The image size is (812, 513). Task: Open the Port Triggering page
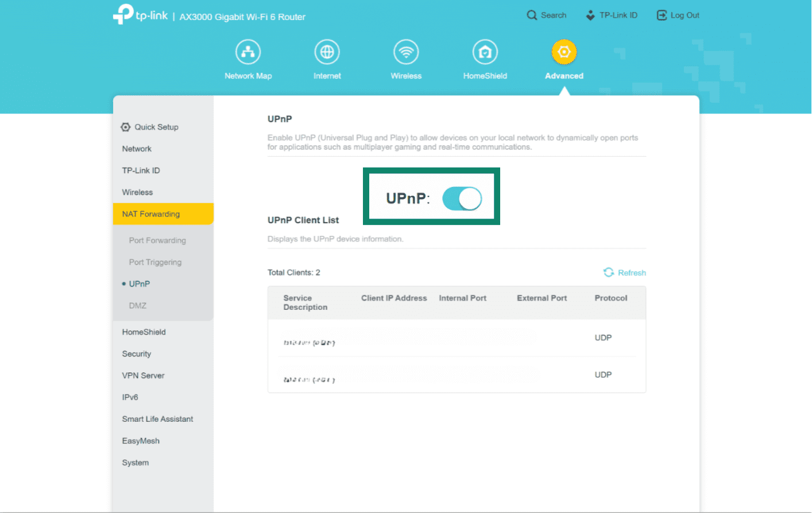(x=155, y=262)
